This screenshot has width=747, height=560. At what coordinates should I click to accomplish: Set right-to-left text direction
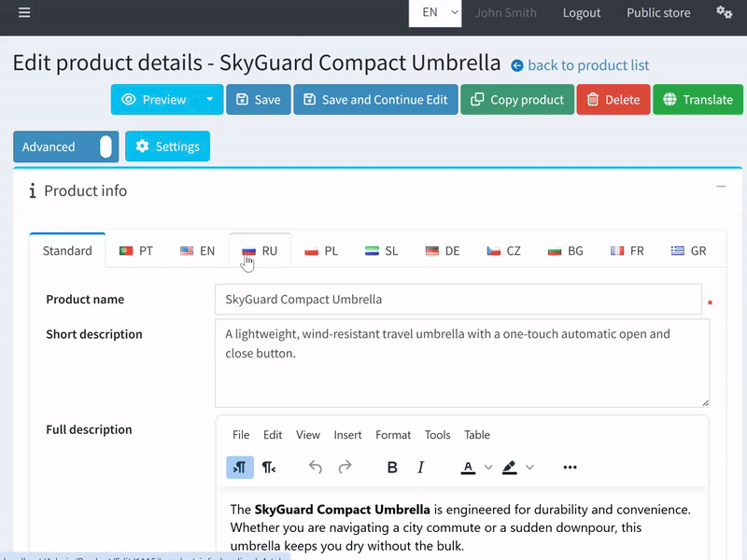click(269, 468)
